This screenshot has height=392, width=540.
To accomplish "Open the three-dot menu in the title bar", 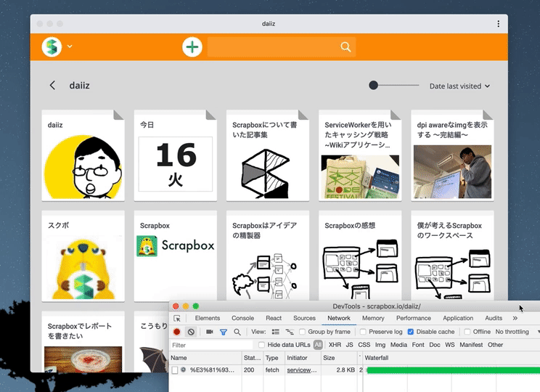I will pos(499,24).
